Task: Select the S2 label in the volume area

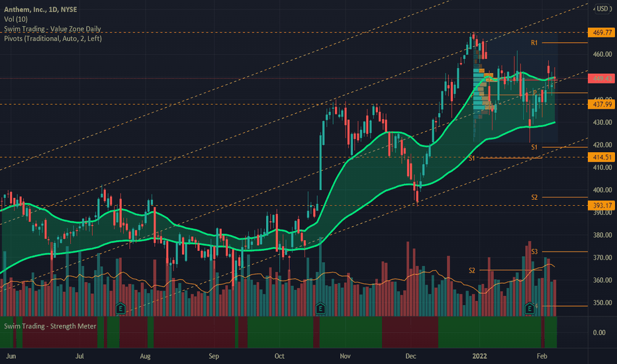Action: pyautogui.click(x=472, y=270)
